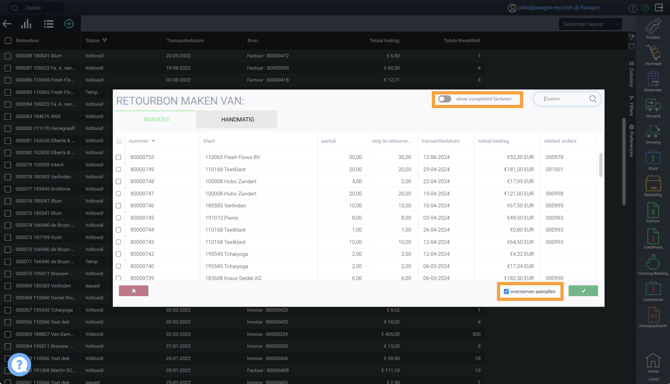Switch to the HANDMATIG tab
This screenshot has width=670, height=384.
tap(237, 120)
